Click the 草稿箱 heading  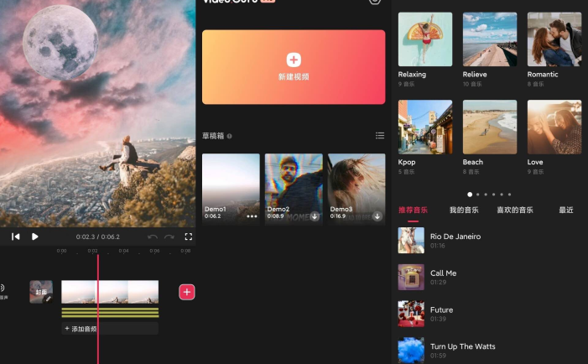click(x=213, y=136)
